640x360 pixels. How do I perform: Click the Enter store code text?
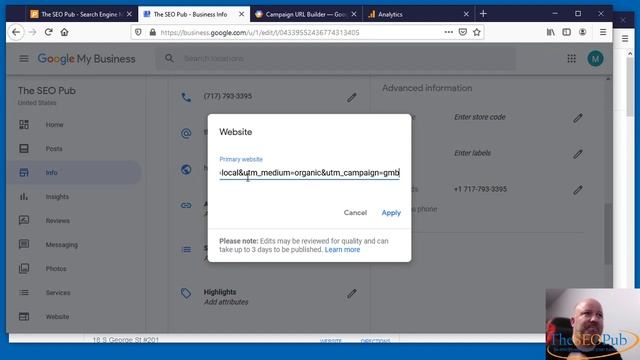[x=480, y=117]
